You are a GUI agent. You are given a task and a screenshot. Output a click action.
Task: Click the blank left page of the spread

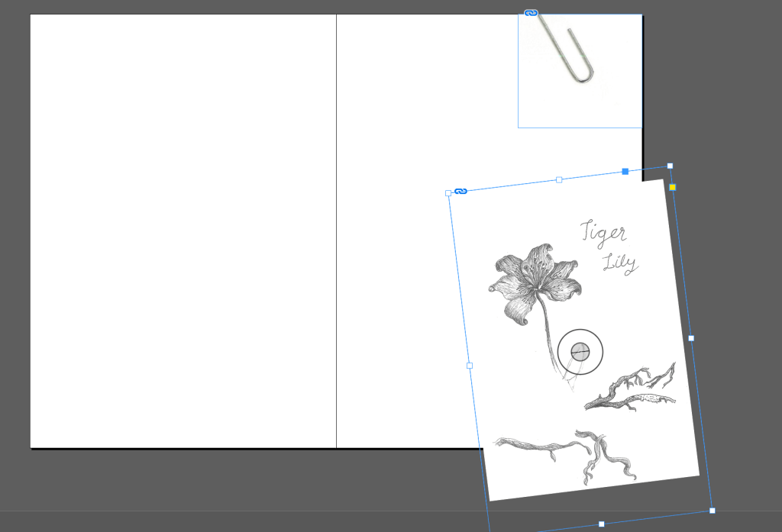183,229
